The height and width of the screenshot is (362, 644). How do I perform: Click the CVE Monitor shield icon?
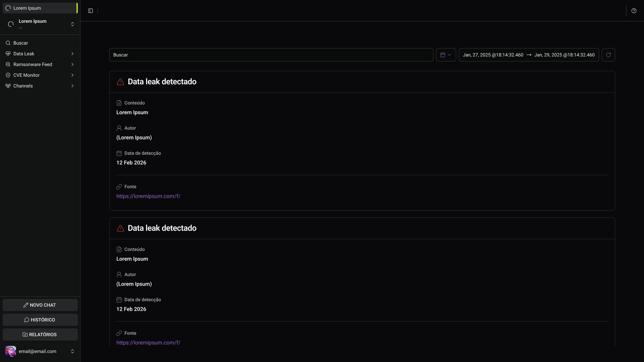point(8,75)
